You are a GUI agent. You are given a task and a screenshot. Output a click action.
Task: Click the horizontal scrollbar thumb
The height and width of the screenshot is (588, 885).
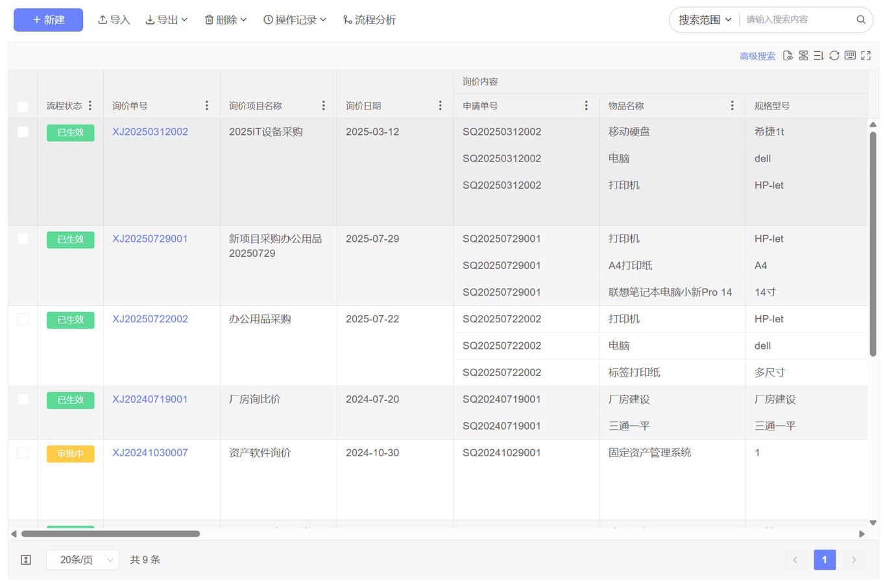[x=110, y=534]
